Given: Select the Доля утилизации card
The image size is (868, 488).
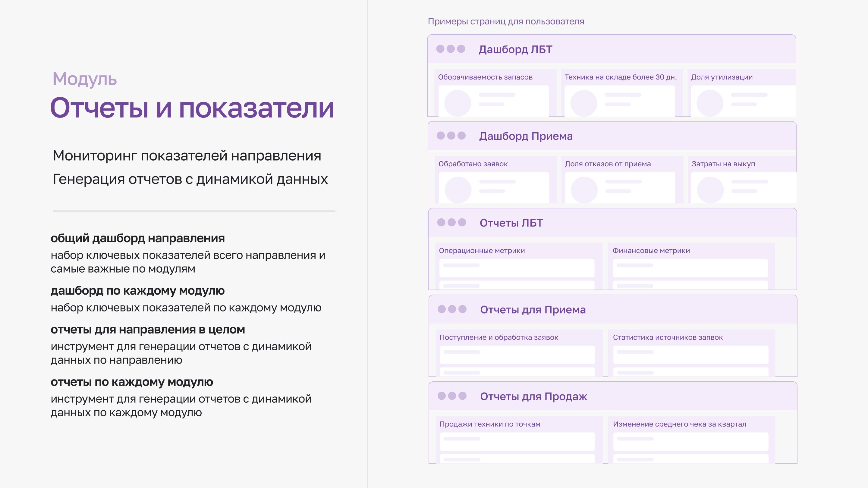Looking at the screenshot, I should [722, 77].
